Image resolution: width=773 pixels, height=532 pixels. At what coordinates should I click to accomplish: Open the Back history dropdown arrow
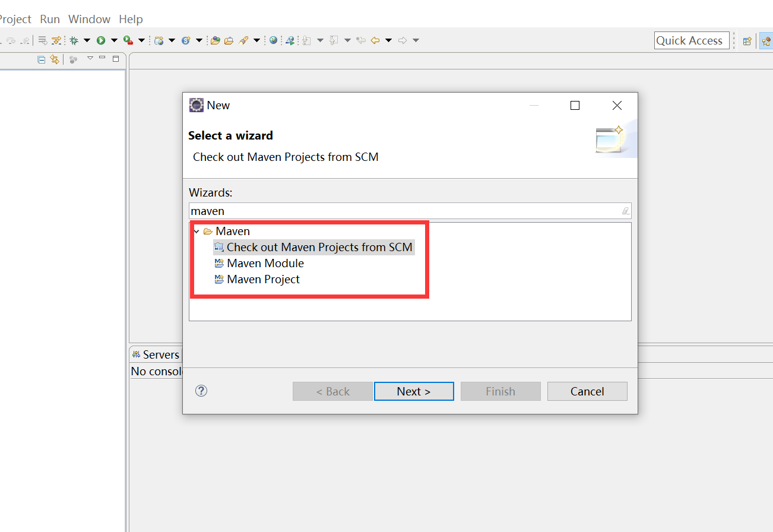click(388, 40)
